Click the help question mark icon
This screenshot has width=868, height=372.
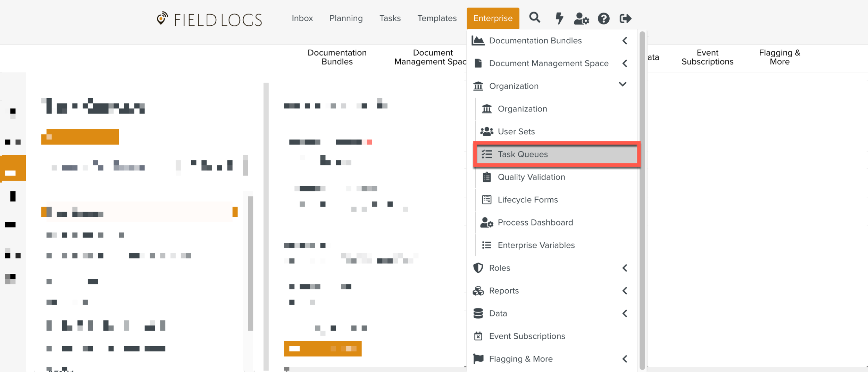pyautogui.click(x=603, y=18)
